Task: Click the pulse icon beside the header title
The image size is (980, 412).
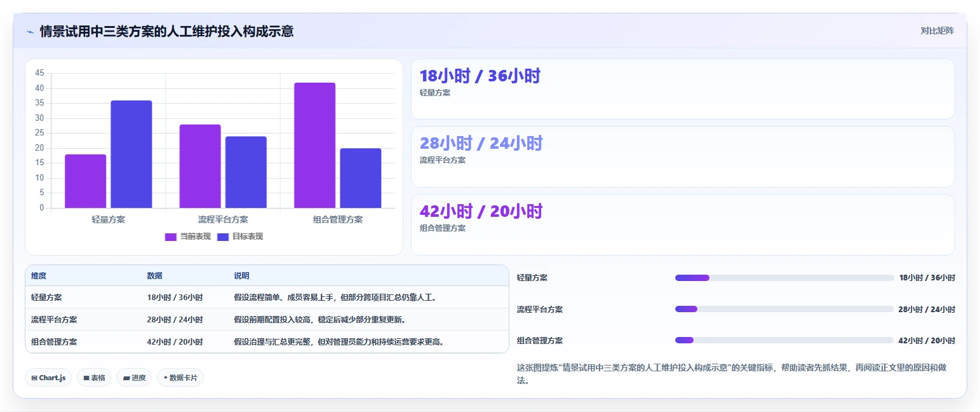Action: (x=30, y=32)
